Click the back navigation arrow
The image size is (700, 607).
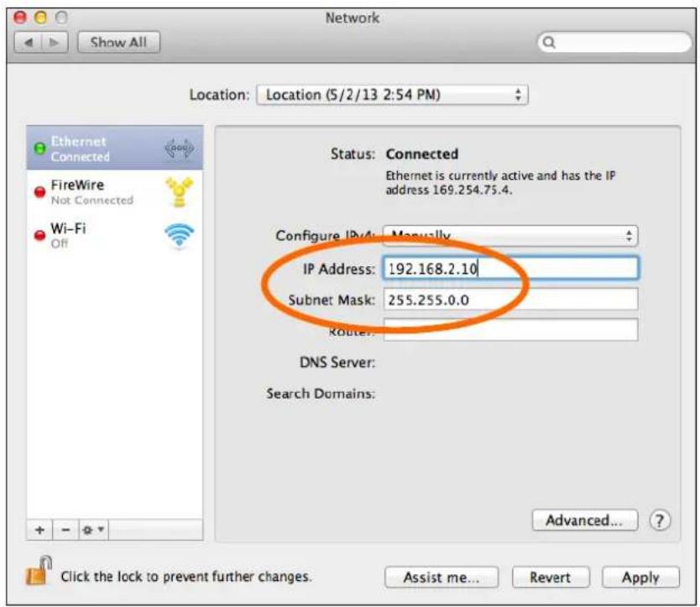click(29, 43)
